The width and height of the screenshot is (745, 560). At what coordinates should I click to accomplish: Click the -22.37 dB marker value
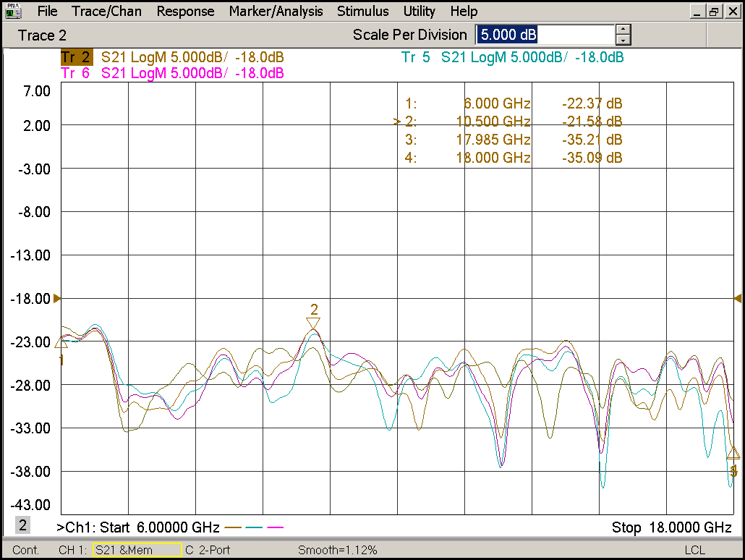pos(592,103)
